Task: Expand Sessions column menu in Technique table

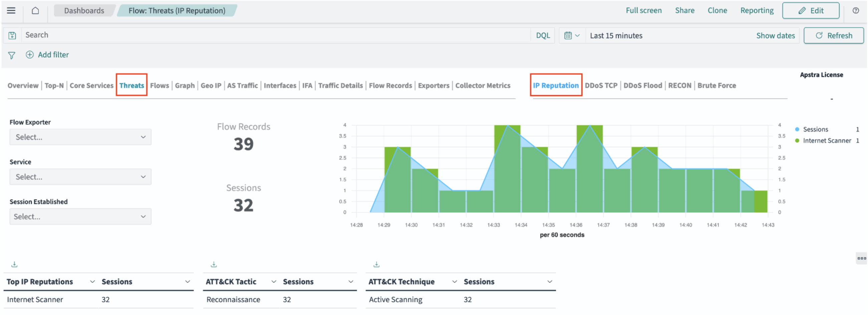Action: point(549,282)
